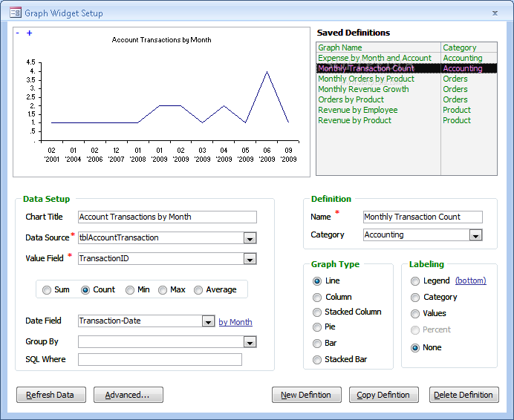Open the Value Field dropdown arrow
Viewport: 514px width, 420px height.
250,259
